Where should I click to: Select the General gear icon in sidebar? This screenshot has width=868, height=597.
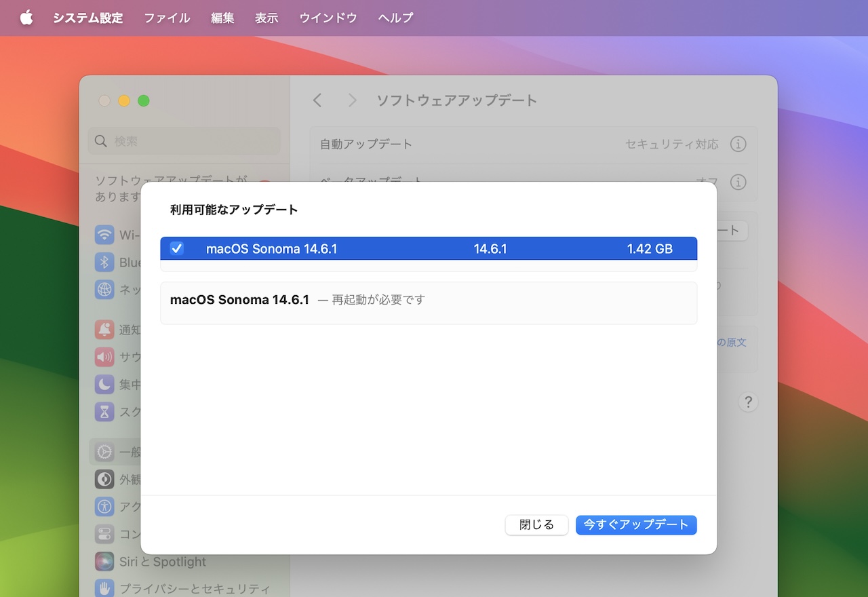(104, 452)
